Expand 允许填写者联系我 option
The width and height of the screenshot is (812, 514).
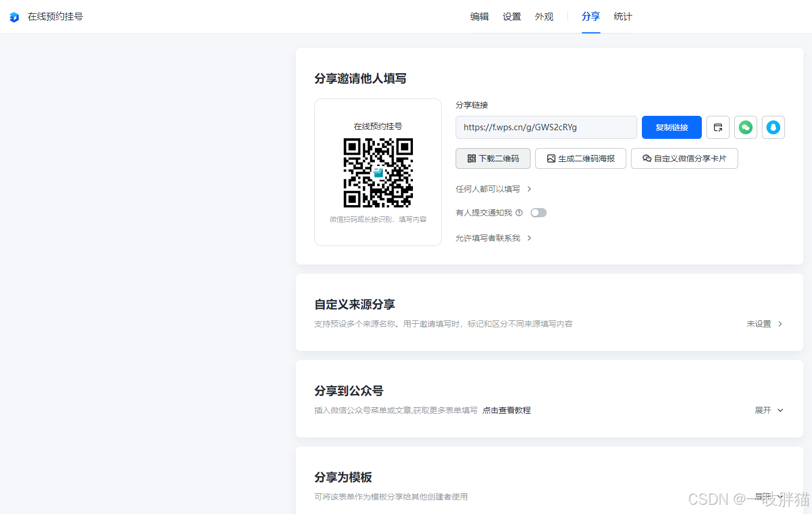click(x=494, y=238)
